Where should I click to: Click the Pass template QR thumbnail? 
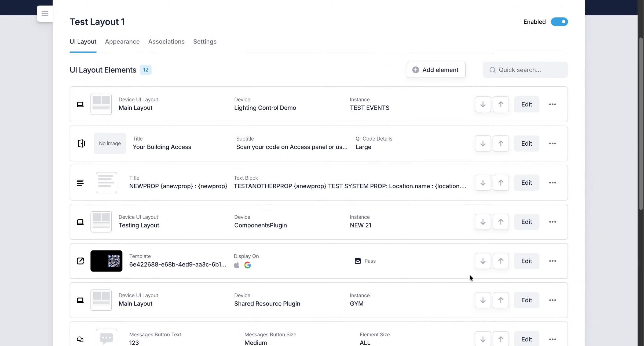107,261
